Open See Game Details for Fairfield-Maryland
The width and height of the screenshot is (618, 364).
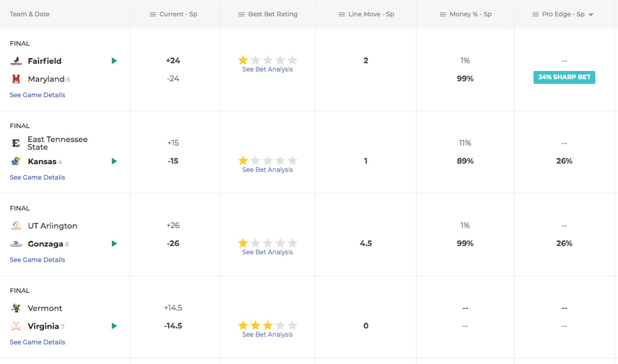37,95
